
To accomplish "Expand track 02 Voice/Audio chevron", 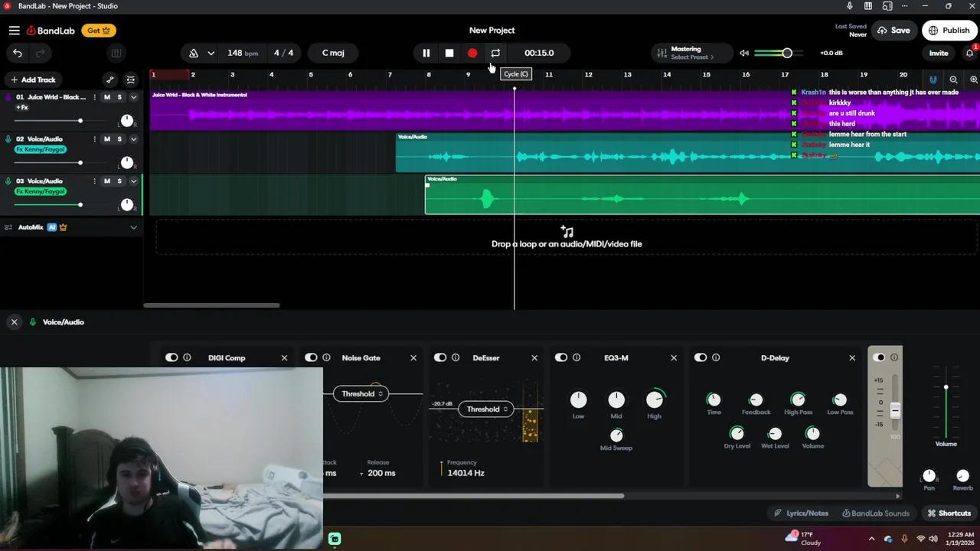I will coord(133,139).
